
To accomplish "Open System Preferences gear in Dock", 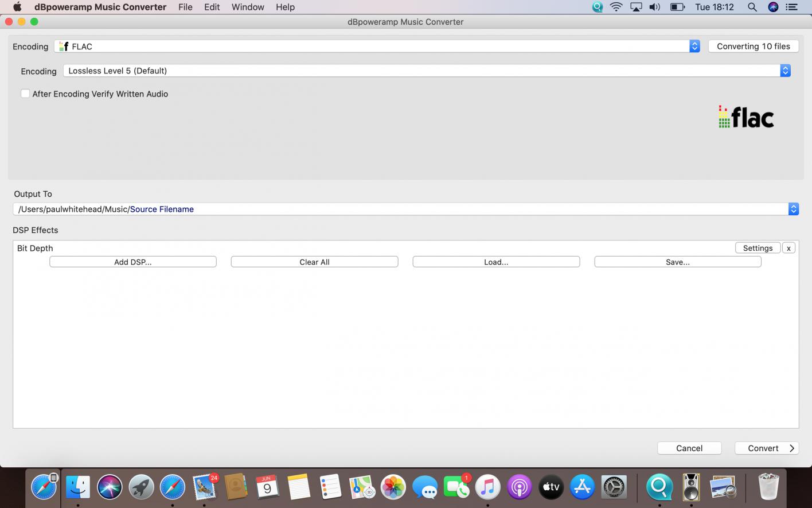I will (x=614, y=487).
